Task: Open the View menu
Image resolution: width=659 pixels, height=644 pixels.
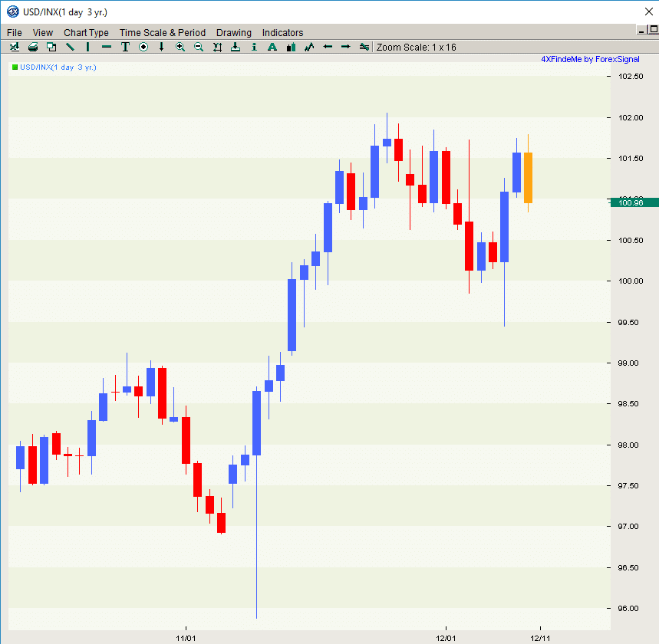Action: pyautogui.click(x=43, y=33)
